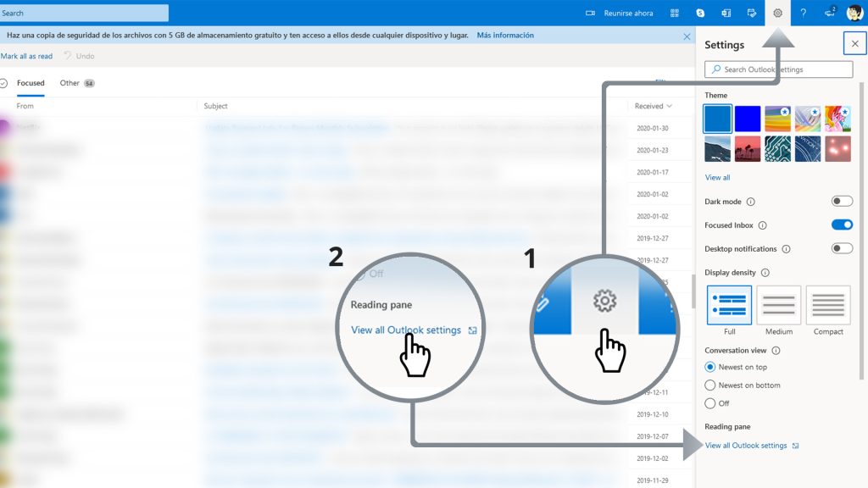Open the Outlook calendar day icon

pyautogui.click(x=726, y=13)
